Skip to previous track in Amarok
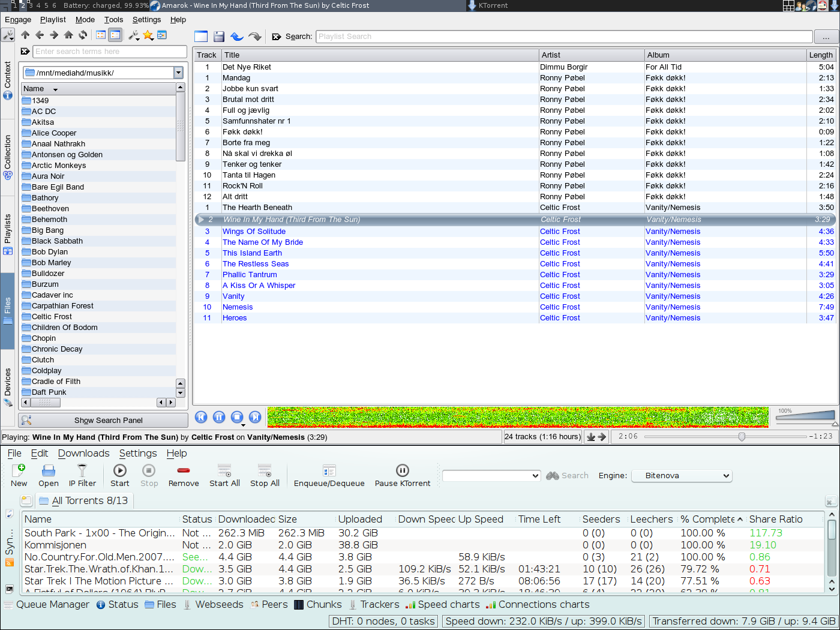The image size is (840, 630). (202, 417)
